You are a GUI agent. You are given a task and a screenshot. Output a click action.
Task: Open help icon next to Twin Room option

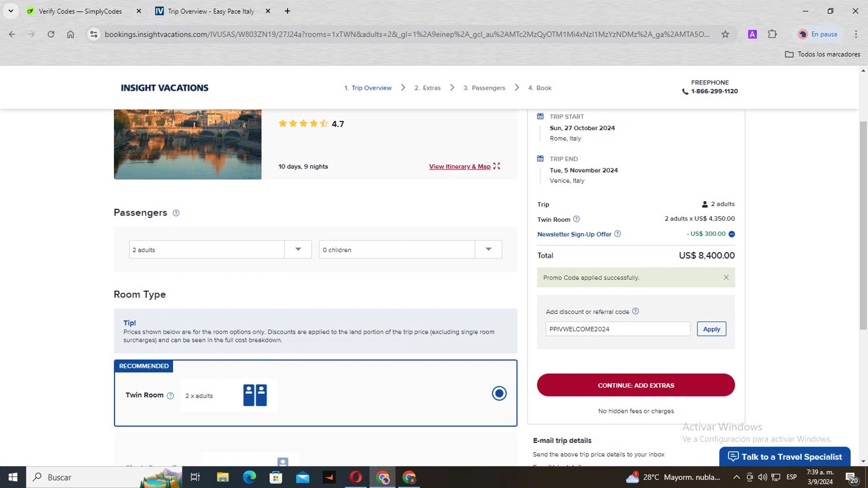[x=170, y=395]
